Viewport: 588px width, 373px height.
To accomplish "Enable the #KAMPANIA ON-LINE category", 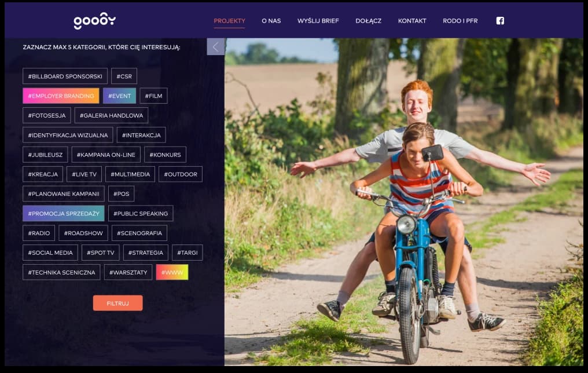I will (x=106, y=155).
